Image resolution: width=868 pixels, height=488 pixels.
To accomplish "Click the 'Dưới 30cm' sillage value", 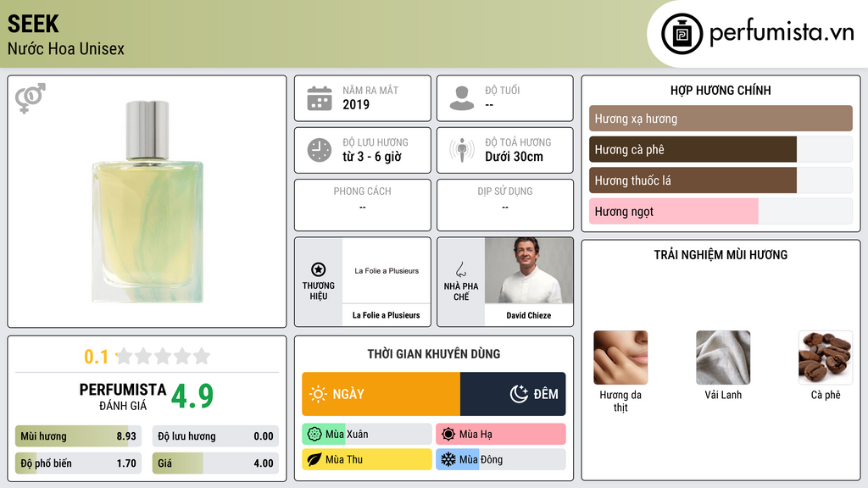I will tap(515, 157).
